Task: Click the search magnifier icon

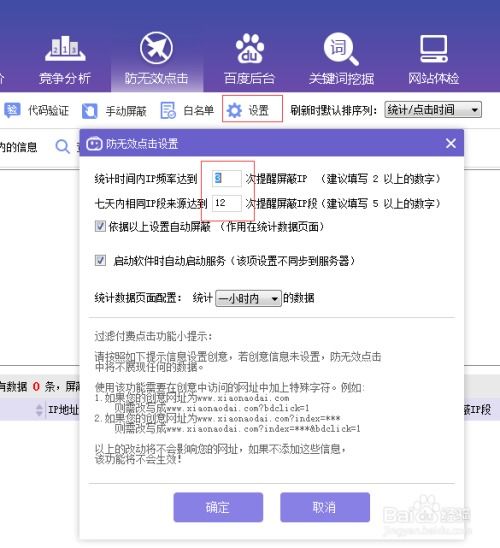Action: point(63,146)
